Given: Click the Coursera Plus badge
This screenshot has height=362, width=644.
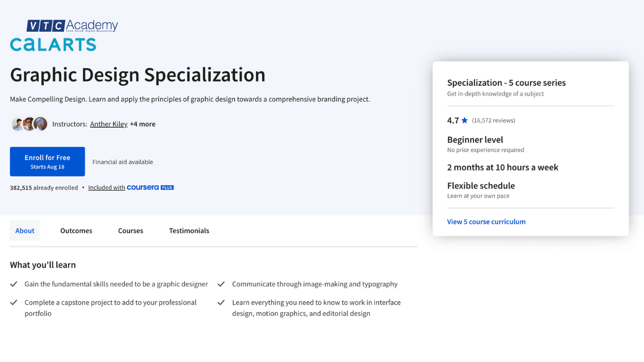Looking at the screenshot, I should (150, 187).
